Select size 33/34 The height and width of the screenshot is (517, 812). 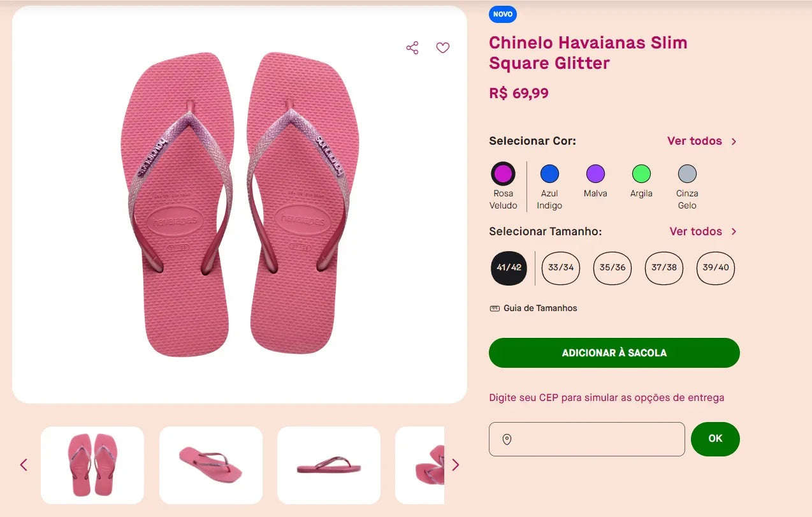coord(560,268)
